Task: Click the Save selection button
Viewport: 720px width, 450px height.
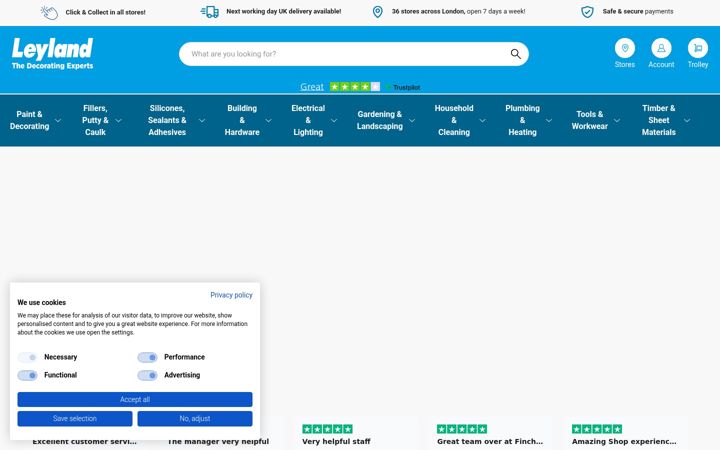Action: [x=75, y=419]
